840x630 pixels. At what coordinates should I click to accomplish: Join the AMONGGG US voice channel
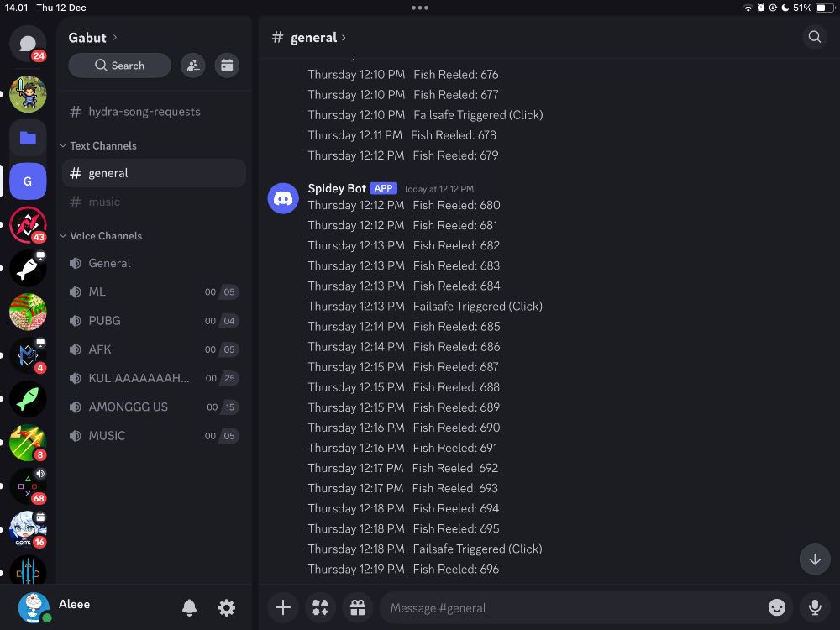pos(154,407)
